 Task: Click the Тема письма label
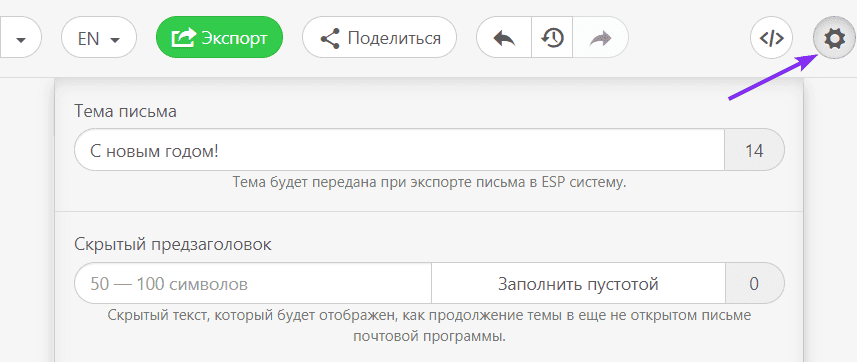click(125, 112)
